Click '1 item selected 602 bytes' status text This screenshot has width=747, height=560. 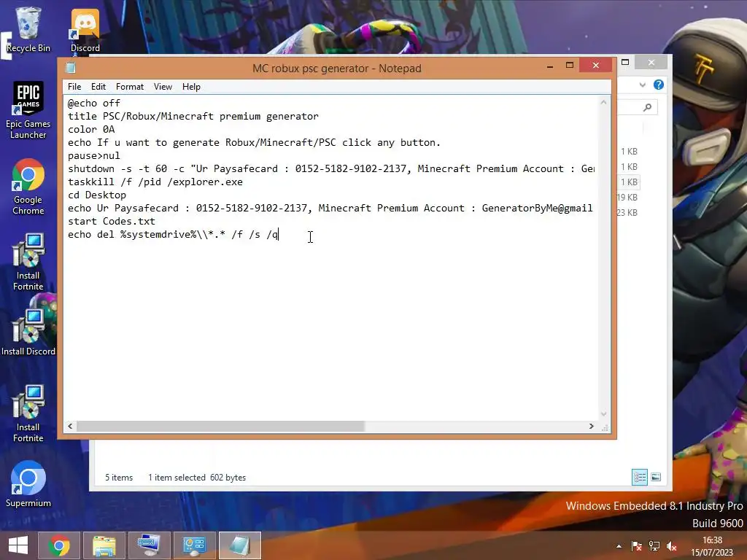[x=197, y=478]
